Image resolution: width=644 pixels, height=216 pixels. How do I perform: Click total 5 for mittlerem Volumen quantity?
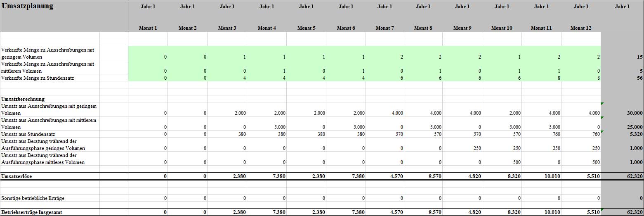pyautogui.click(x=641, y=71)
